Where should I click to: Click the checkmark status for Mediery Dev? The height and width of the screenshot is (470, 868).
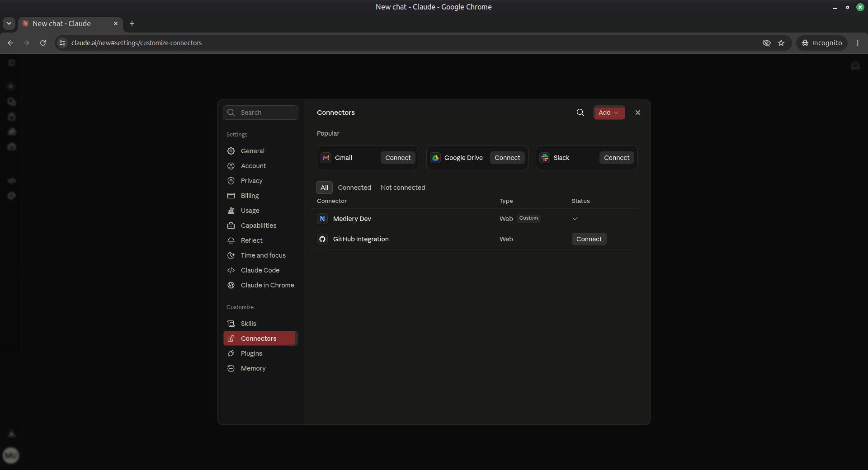576,219
